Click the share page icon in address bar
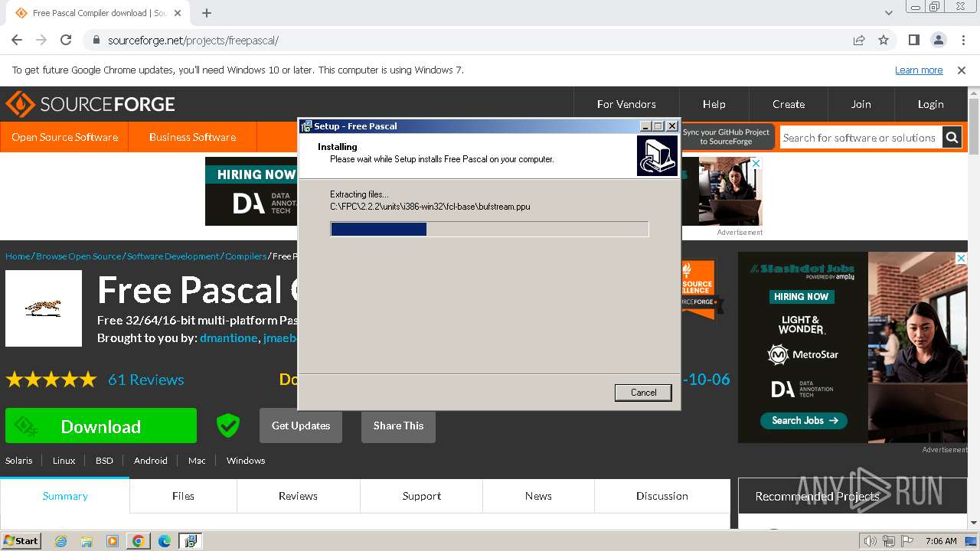The width and height of the screenshot is (980, 551). [859, 41]
